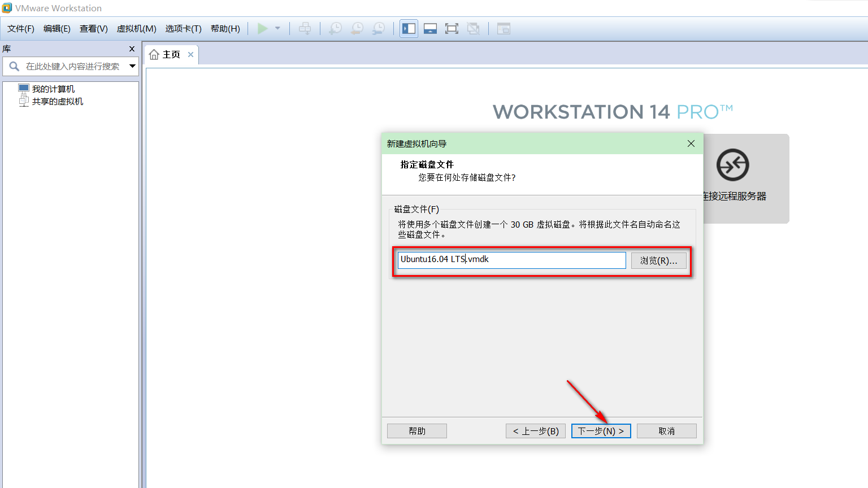Click the search magnifier in the library panel
Screen dimensions: 868x488
click(x=14, y=66)
